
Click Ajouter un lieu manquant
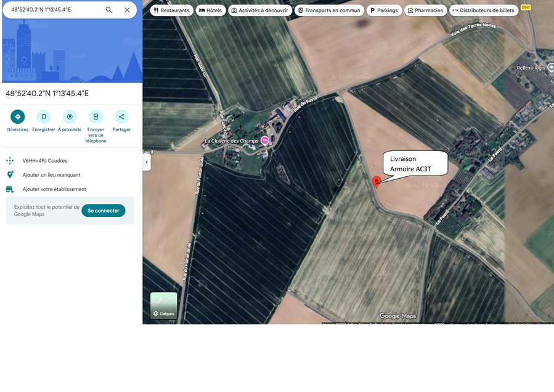click(x=51, y=175)
